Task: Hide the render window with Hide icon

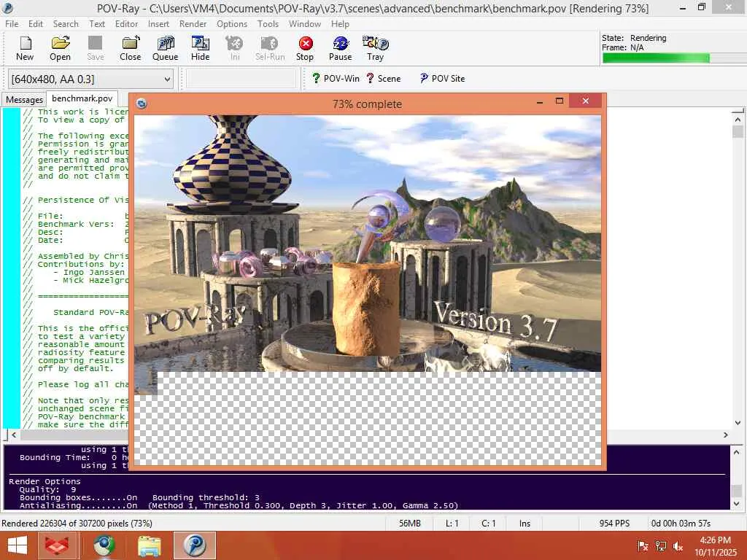Action: click(200, 49)
